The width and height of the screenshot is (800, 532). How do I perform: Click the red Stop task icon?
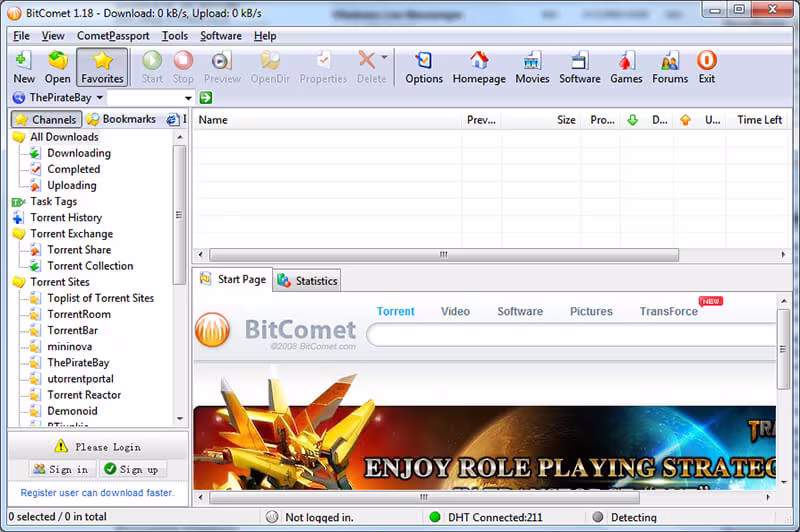pos(183,67)
